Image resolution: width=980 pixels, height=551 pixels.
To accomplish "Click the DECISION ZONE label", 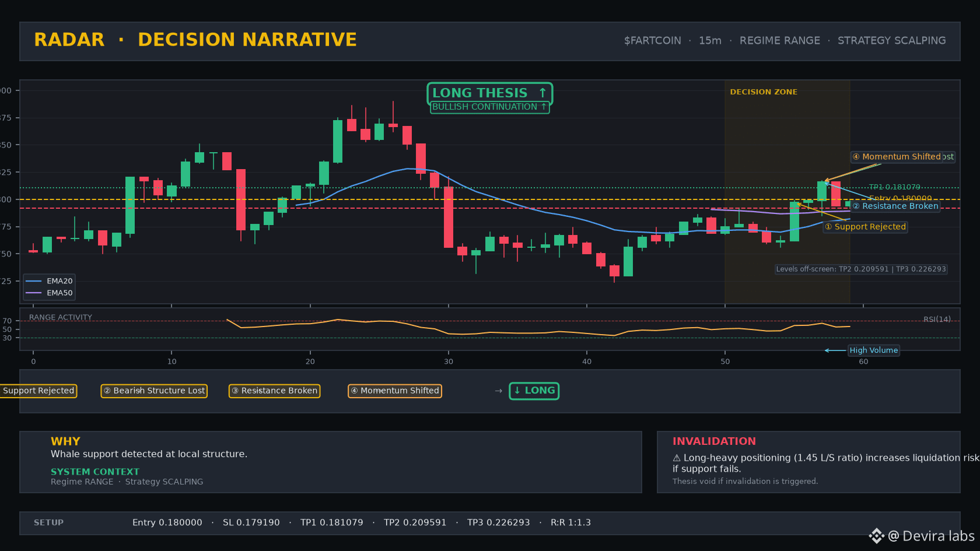I will [764, 92].
